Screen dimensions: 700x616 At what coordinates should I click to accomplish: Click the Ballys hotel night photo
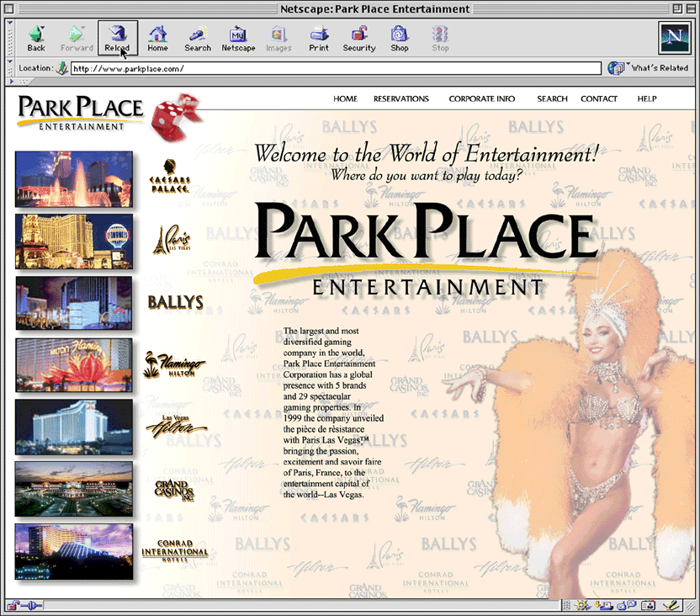[74, 303]
